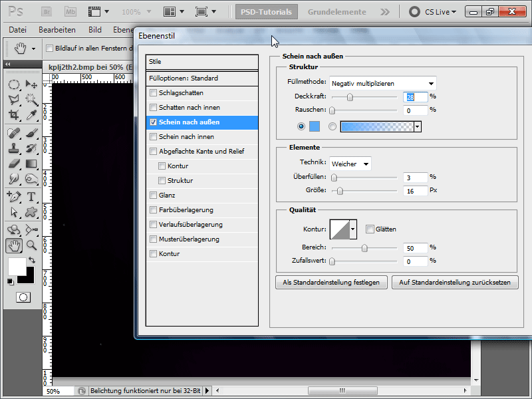Click Als Standardeinstellung festlegen button

(331, 282)
